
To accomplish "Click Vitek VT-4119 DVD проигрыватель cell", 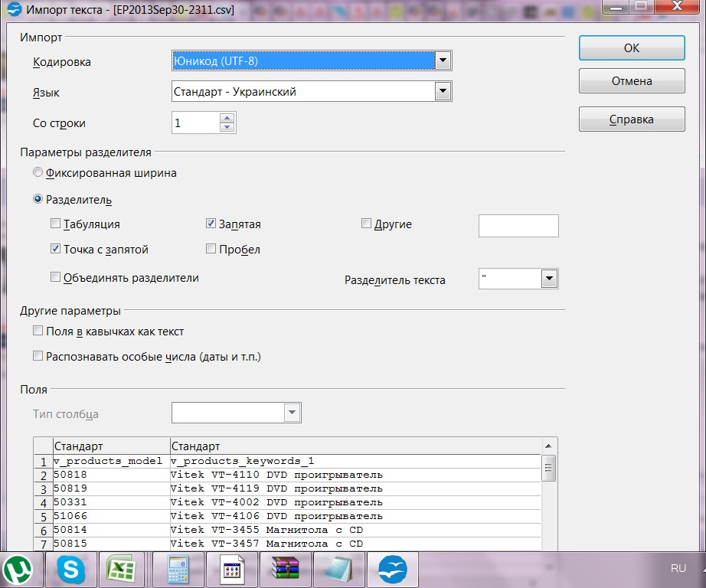I will coord(355,488).
